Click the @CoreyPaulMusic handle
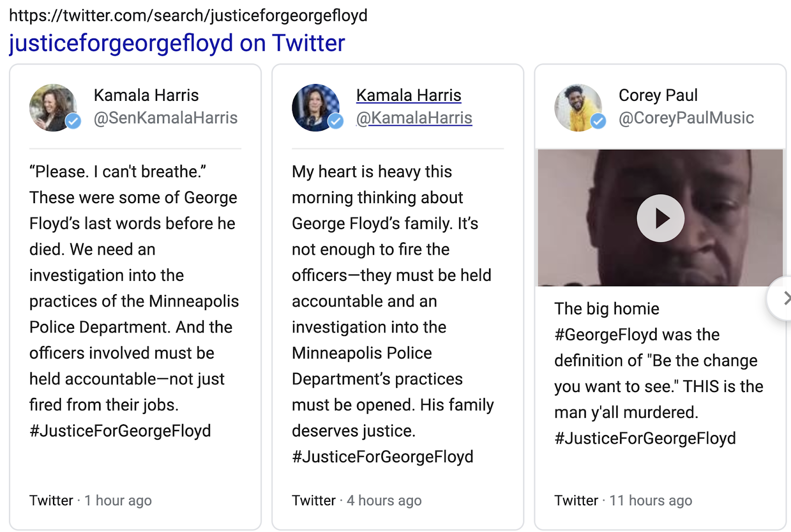Viewport: 791px width, 532px height. 686,118
